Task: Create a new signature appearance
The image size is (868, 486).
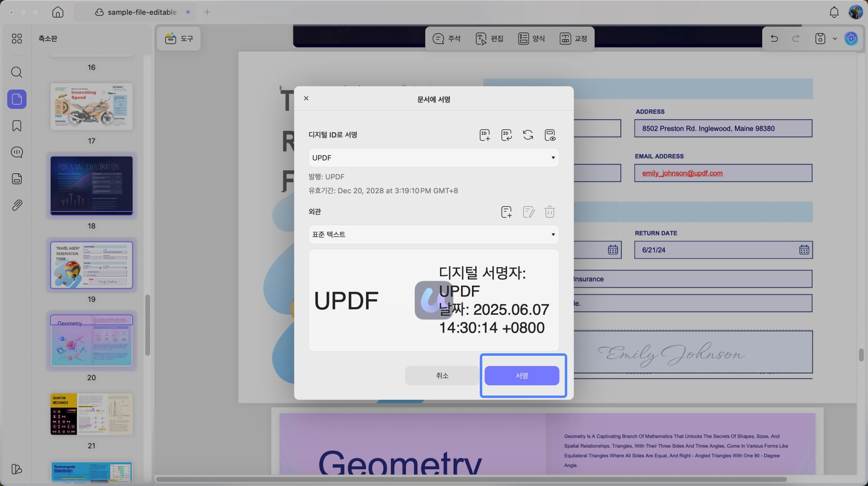Action: [507, 212]
